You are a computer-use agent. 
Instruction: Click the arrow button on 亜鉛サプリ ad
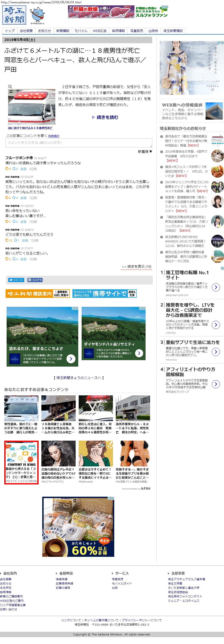click(x=215, y=352)
